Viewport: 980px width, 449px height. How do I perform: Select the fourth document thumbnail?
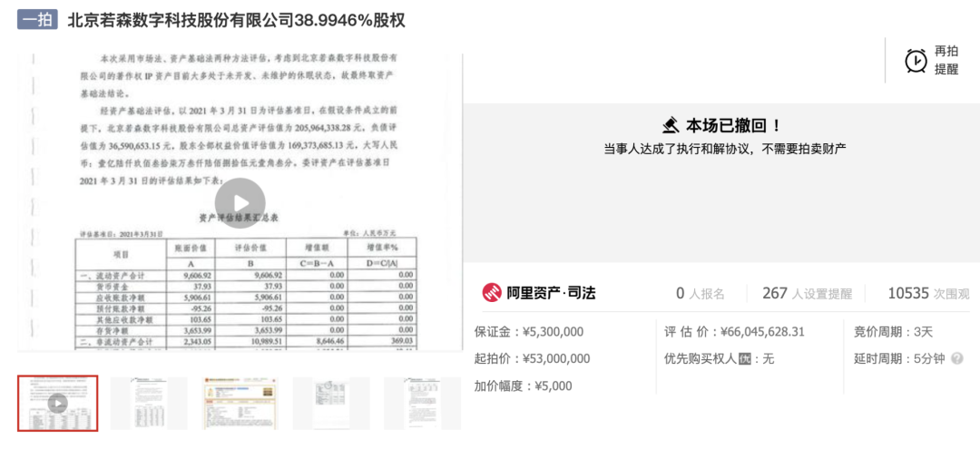tap(331, 404)
